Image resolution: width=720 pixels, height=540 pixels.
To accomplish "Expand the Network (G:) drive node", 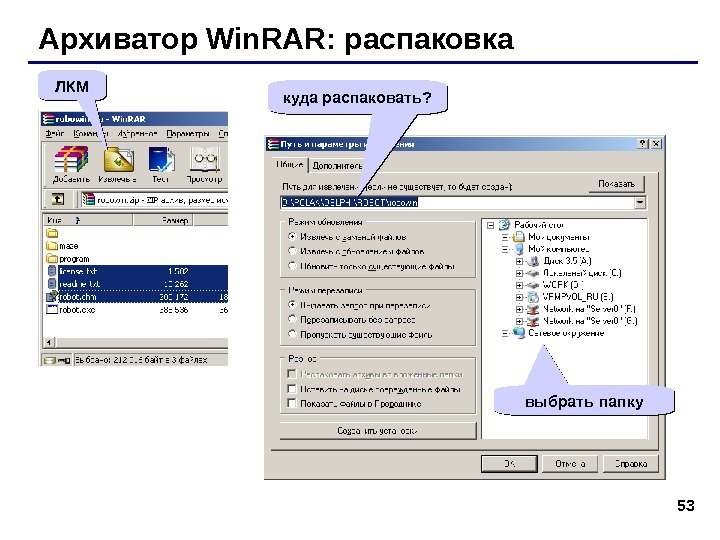I will [519, 321].
